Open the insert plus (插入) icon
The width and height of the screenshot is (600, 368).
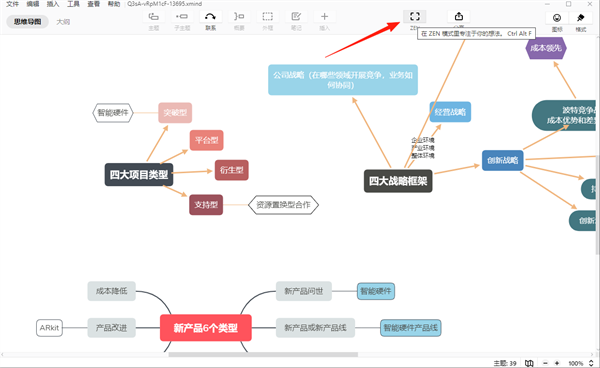coord(324,16)
